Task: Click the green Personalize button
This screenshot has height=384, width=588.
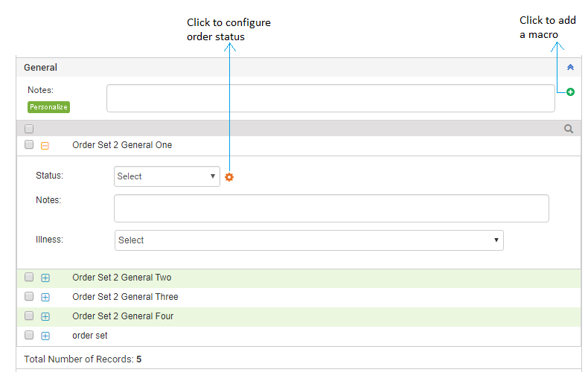Action: coord(49,107)
